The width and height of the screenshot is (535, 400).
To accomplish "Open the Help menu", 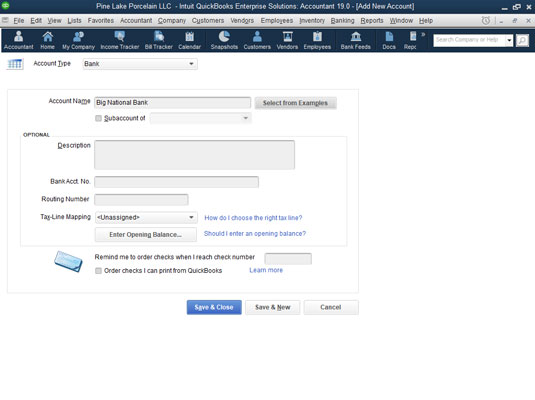I will tap(426, 20).
